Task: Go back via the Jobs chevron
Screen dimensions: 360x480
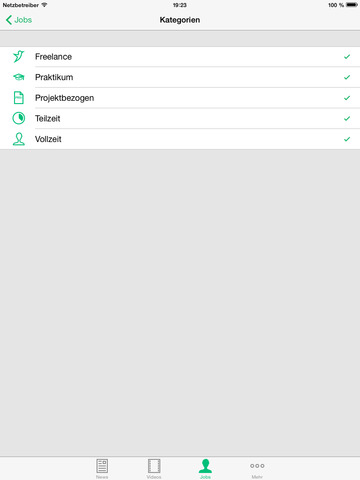Action: tap(19, 20)
